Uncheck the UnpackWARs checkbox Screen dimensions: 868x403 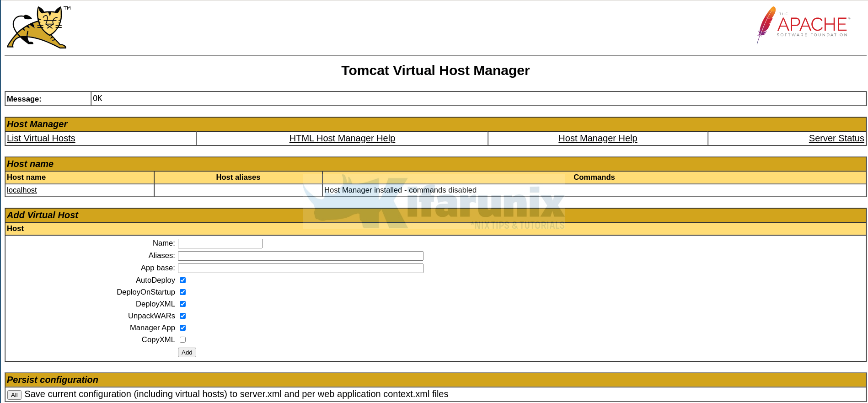click(x=182, y=316)
